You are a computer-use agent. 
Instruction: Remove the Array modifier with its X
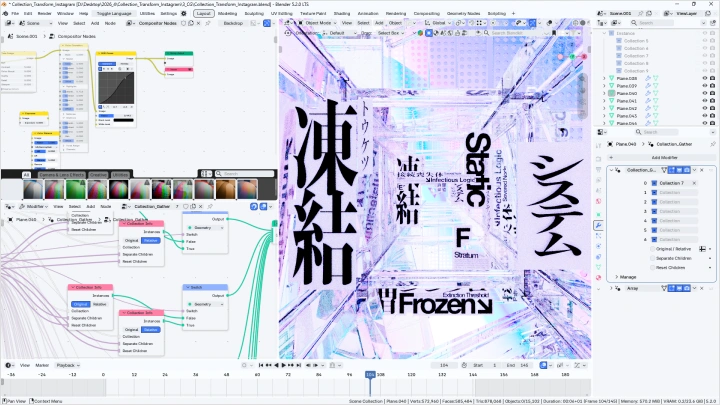point(702,288)
